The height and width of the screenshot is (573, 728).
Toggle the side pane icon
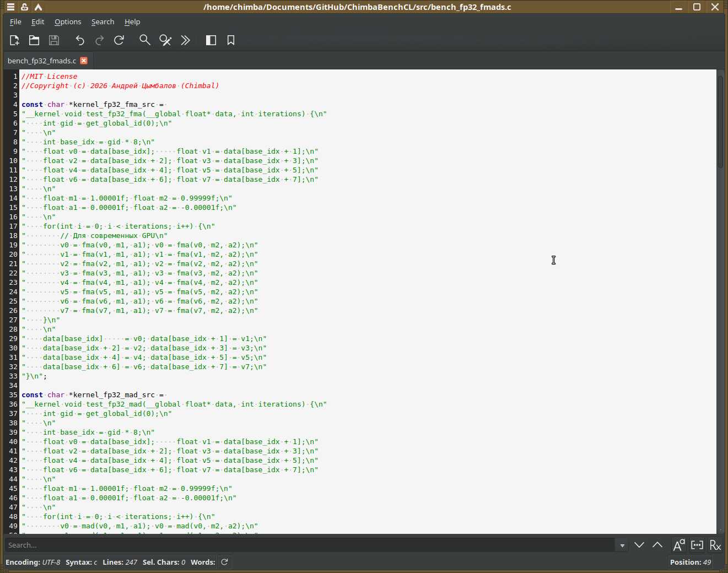coord(211,40)
